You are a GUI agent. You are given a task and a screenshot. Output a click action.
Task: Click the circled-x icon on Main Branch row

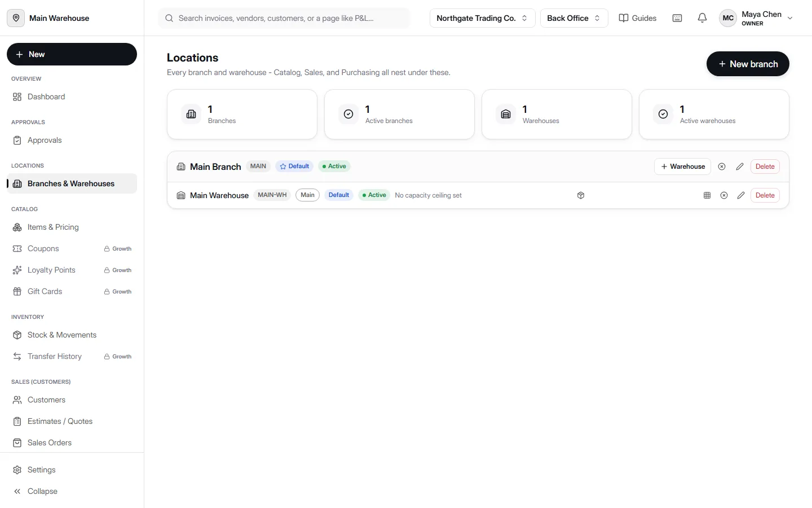click(722, 167)
